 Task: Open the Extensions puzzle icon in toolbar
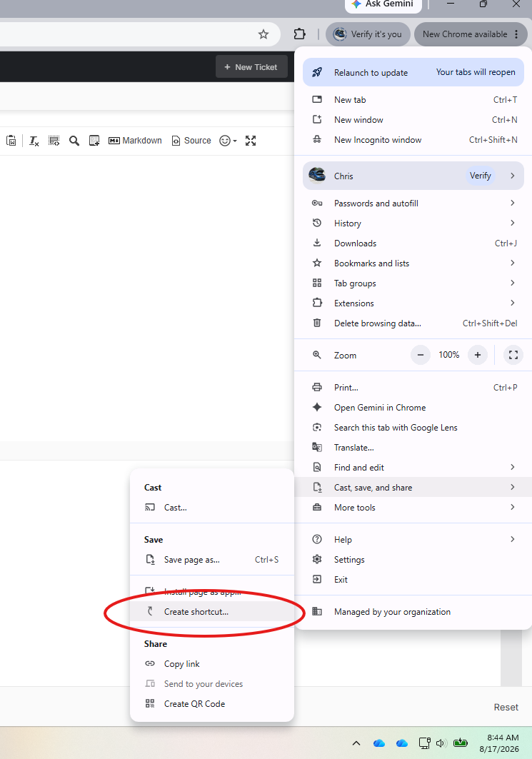300,34
